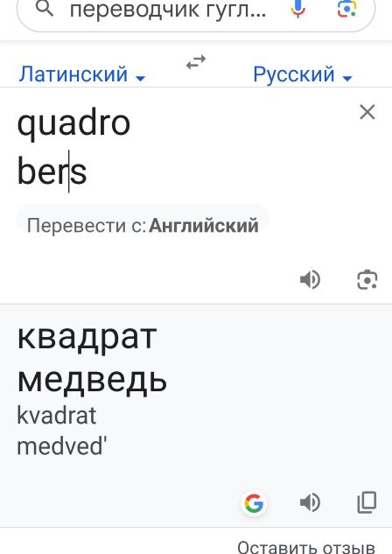The width and height of the screenshot is (392, 554).
Task: Translate by camera icon under input
Action: [x=367, y=280]
